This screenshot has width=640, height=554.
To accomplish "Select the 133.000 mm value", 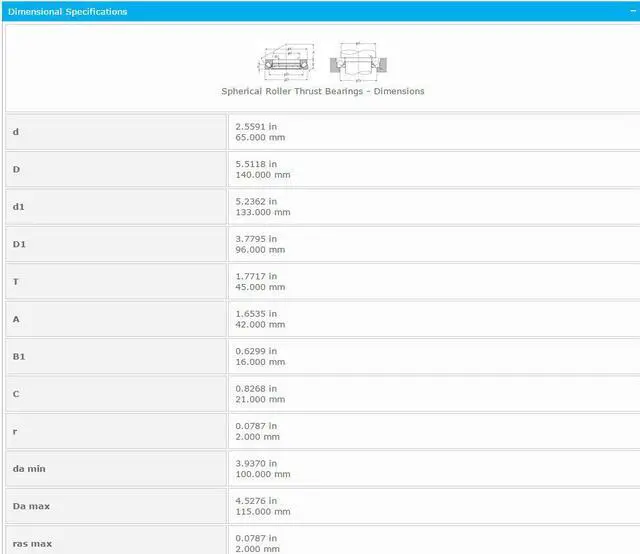I will 263,212.
